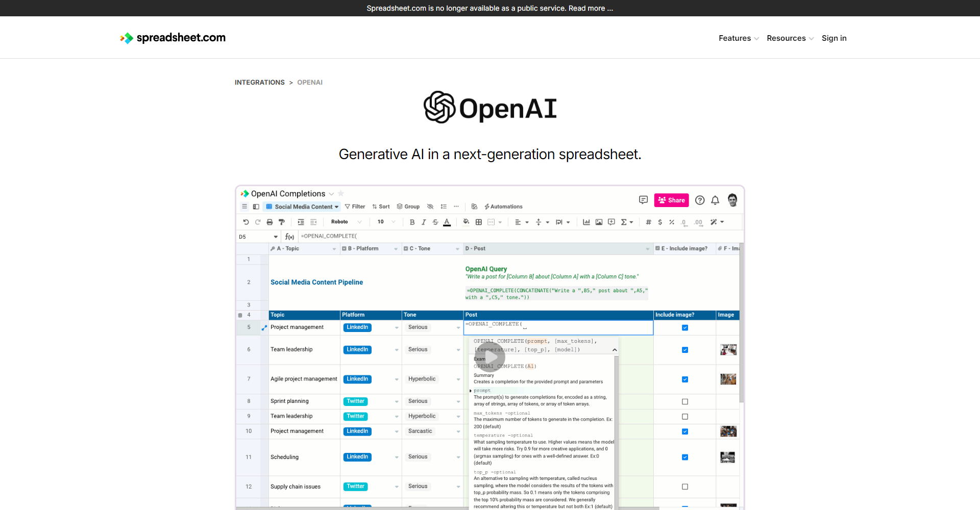Uncheck Include image for row 5
This screenshot has width=980, height=510.
point(685,328)
